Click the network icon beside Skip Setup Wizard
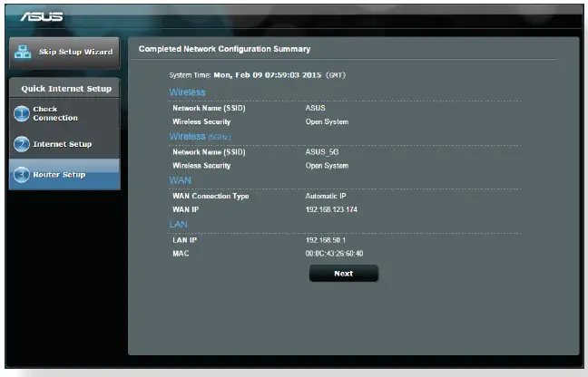This screenshot has width=588, height=377. click(23, 52)
